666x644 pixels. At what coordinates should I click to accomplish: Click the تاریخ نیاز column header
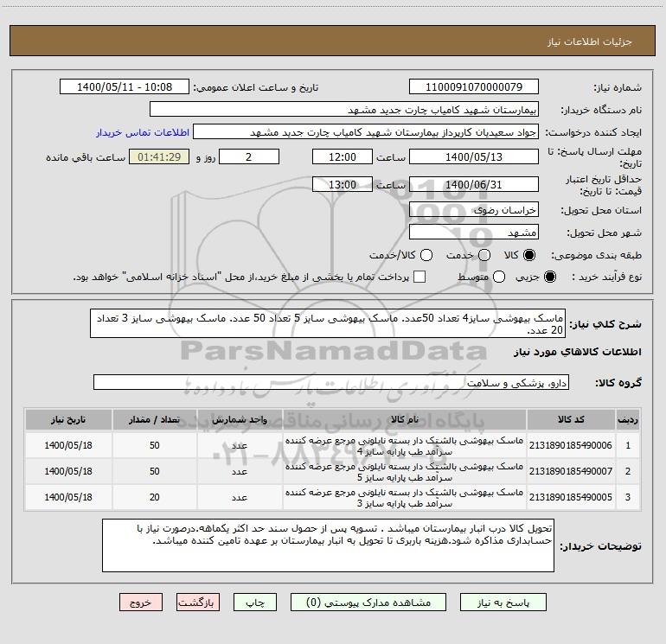click(x=68, y=420)
